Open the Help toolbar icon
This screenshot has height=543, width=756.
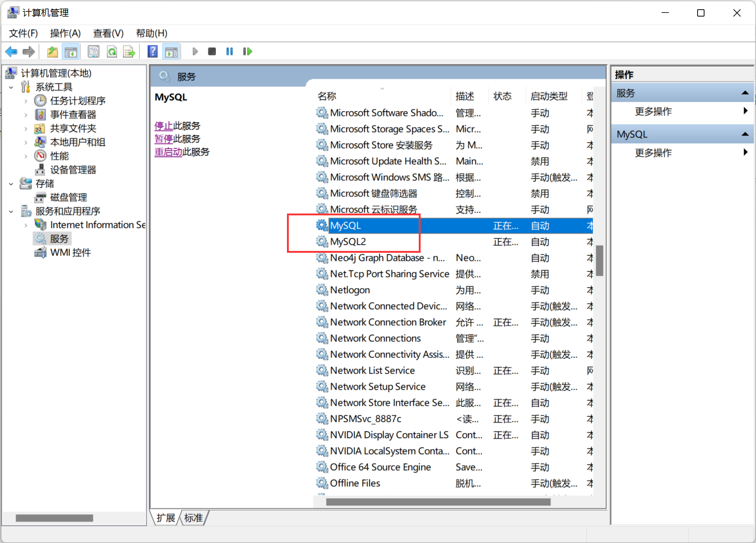(x=153, y=52)
